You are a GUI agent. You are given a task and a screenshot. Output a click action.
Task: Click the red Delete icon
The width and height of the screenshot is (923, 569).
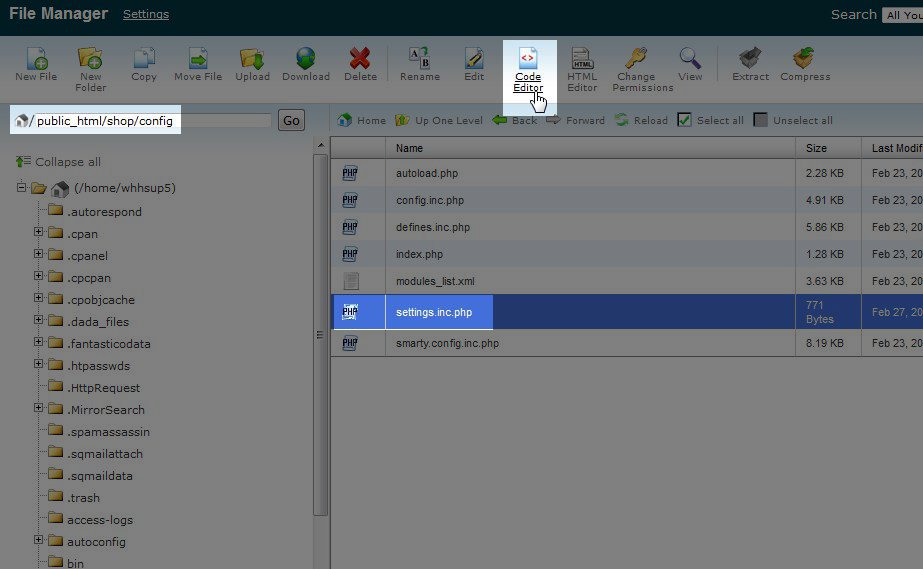[x=360, y=59]
